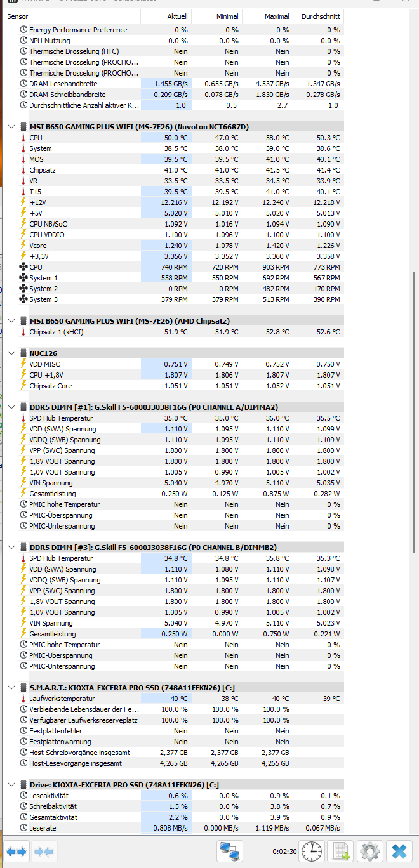Click the NUC126 chip icon
Image resolution: width=419 pixels, height=868 pixels.
[24, 353]
